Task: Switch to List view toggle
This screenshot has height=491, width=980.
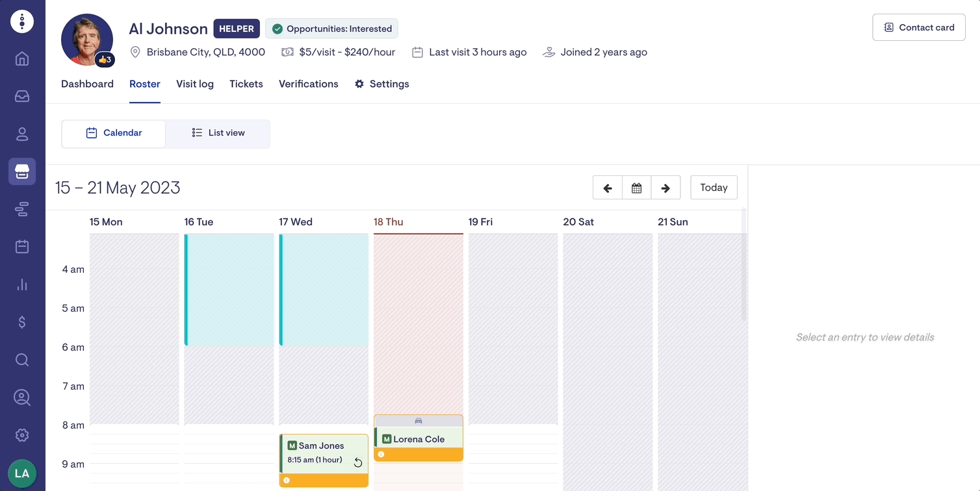Action: pyautogui.click(x=218, y=133)
